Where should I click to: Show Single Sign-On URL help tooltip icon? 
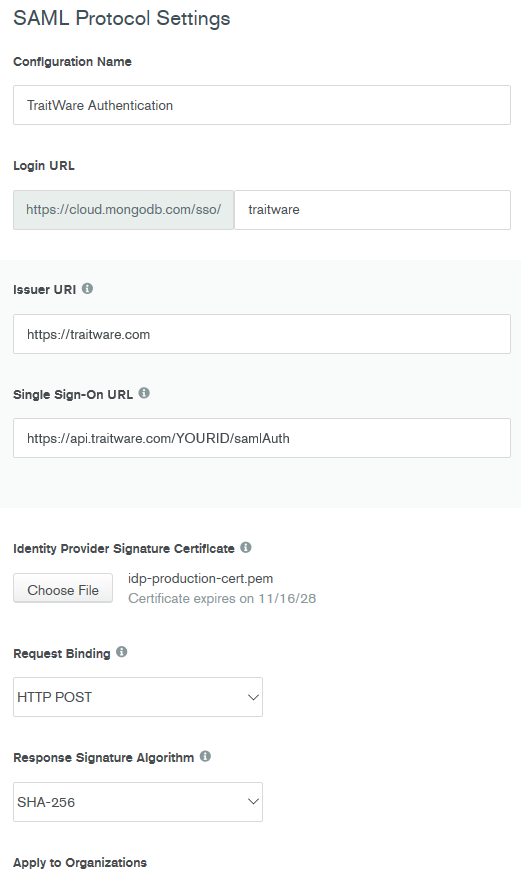click(144, 393)
